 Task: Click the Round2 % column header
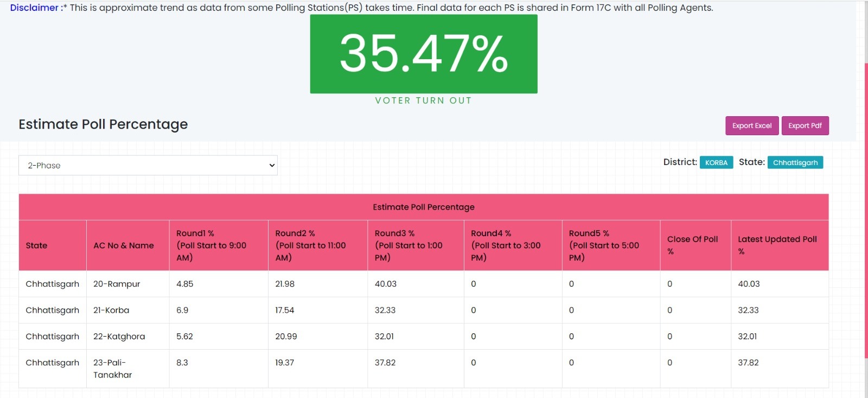click(x=310, y=245)
